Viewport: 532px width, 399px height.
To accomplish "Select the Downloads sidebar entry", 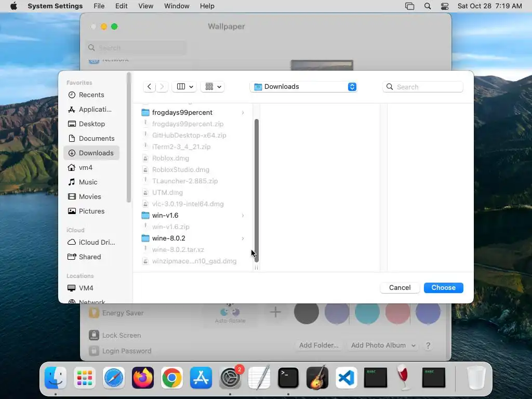I will (91, 153).
